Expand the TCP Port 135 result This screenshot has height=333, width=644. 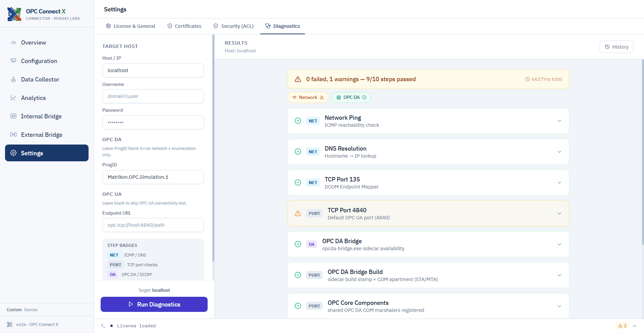(559, 183)
